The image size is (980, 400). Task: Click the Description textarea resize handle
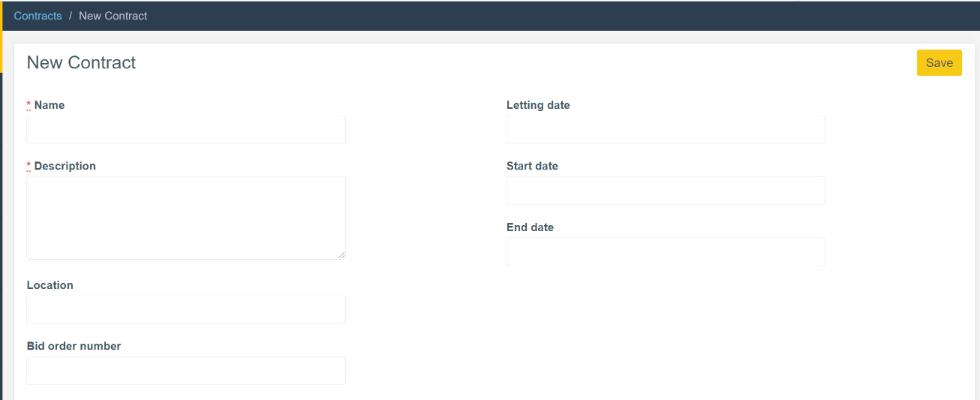pos(341,255)
